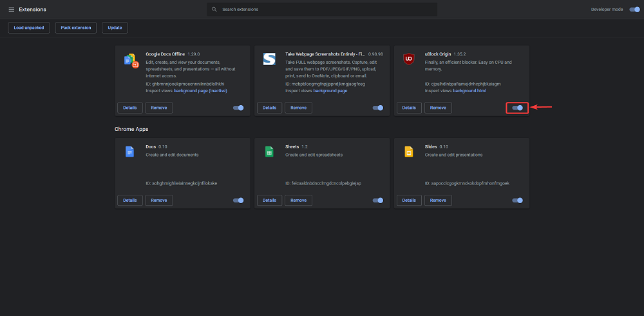
Task: Remove the Slides app
Action: pyautogui.click(x=438, y=200)
